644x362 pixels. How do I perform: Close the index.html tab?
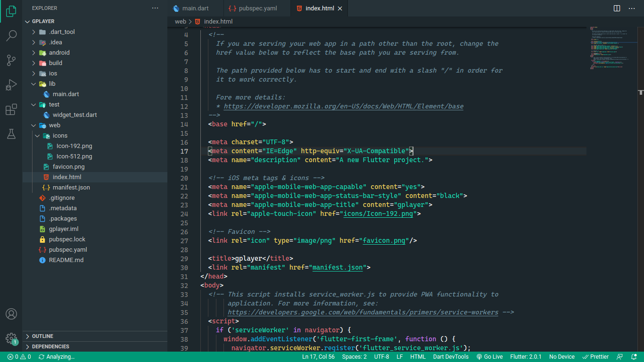[x=340, y=8]
